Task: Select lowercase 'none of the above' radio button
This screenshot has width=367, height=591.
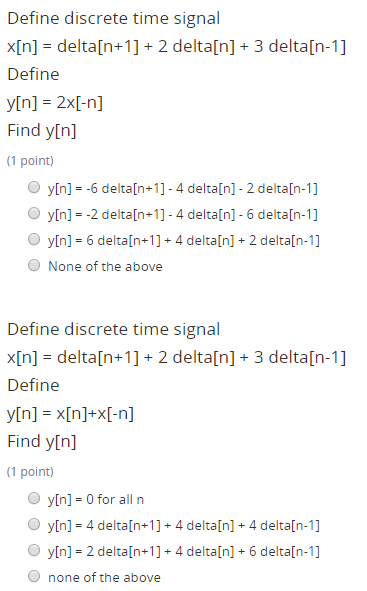Action: pyautogui.click(x=34, y=576)
